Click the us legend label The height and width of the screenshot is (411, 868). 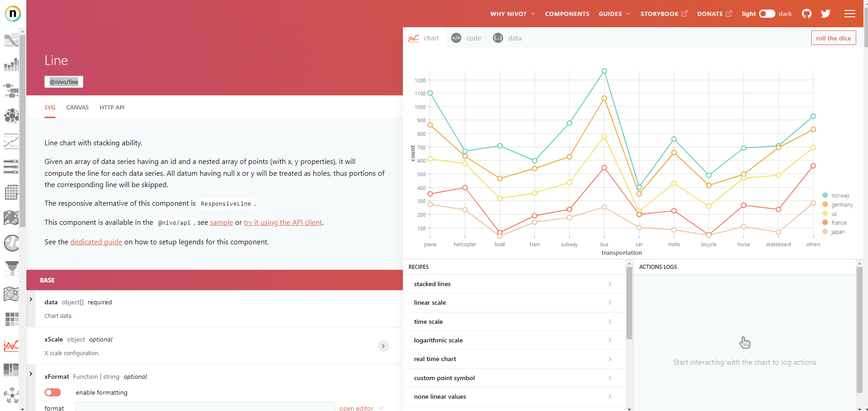834,214
